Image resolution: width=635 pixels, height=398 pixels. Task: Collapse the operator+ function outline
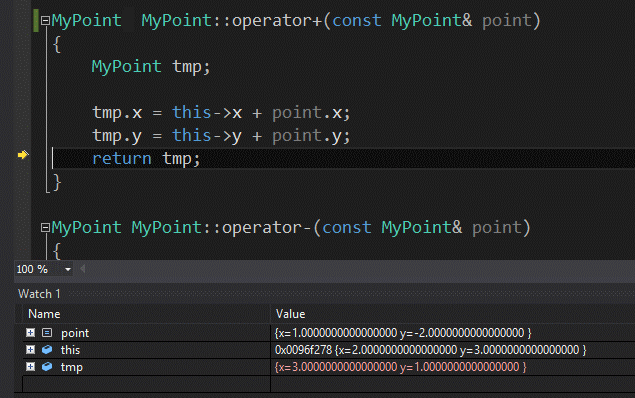pos(45,20)
